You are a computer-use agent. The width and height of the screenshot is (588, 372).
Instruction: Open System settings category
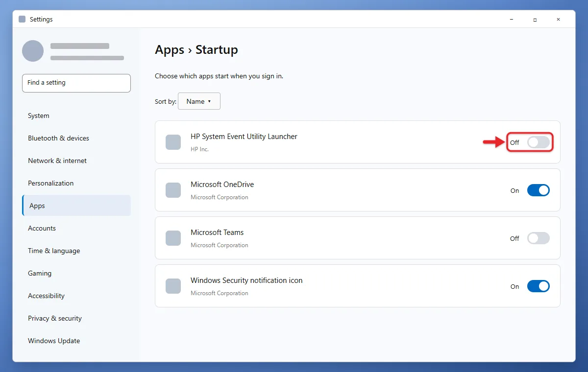(x=76, y=116)
